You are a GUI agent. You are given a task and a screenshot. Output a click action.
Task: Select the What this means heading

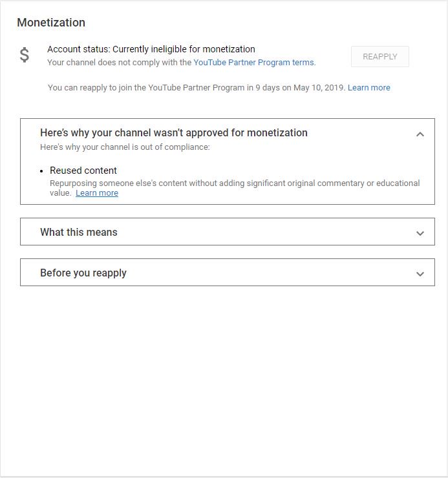(x=79, y=233)
